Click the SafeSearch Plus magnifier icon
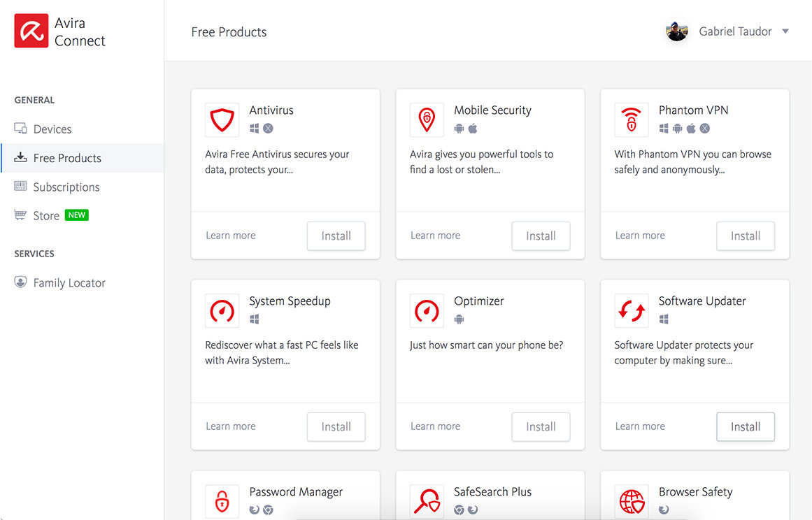 [x=427, y=501]
